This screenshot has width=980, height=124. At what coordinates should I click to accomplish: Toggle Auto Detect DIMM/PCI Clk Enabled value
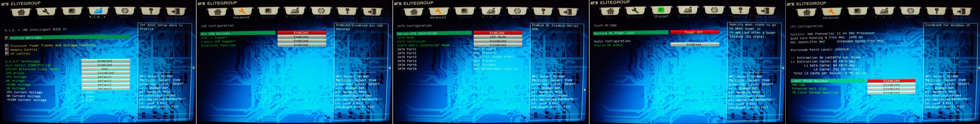(105, 65)
